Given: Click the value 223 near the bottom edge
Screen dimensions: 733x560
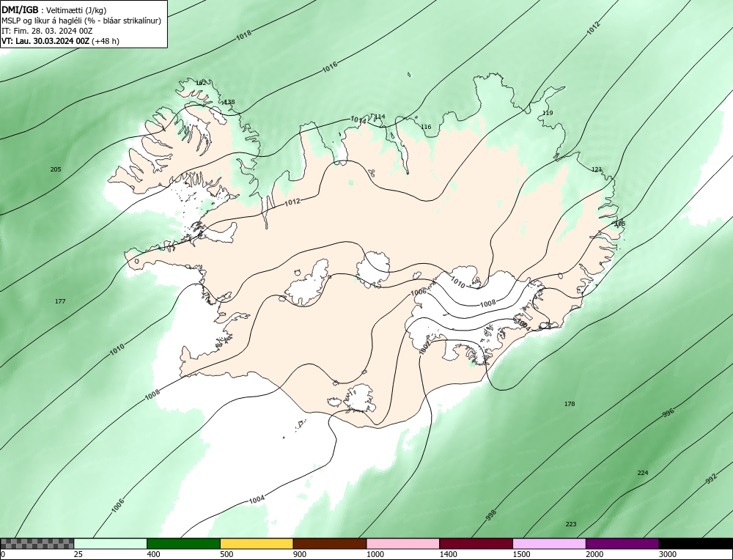Looking at the screenshot, I should [x=571, y=524].
